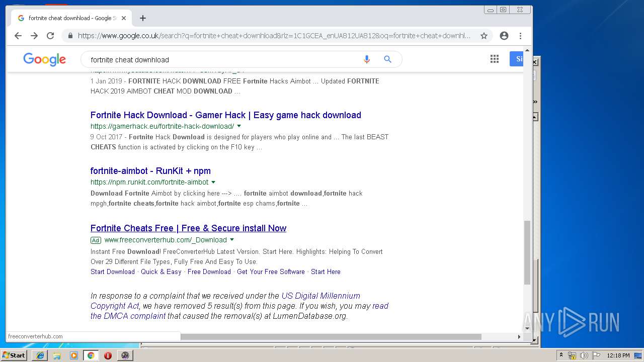Switch to Chrome taskbar button
This screenshot has height=362, width=644.
tap(91, 355)
